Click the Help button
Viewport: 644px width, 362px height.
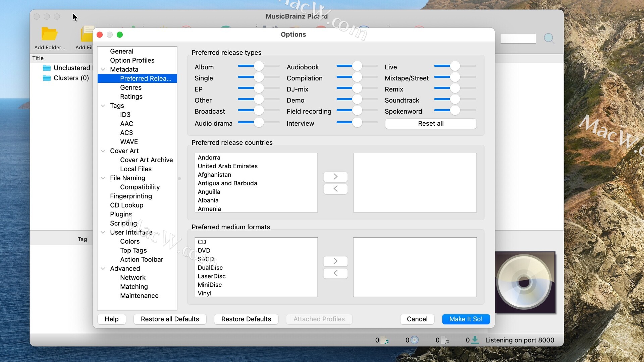(112, 319)
